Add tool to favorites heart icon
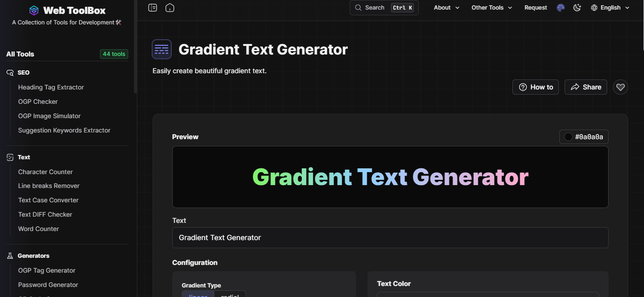 (x=620, y=87)
